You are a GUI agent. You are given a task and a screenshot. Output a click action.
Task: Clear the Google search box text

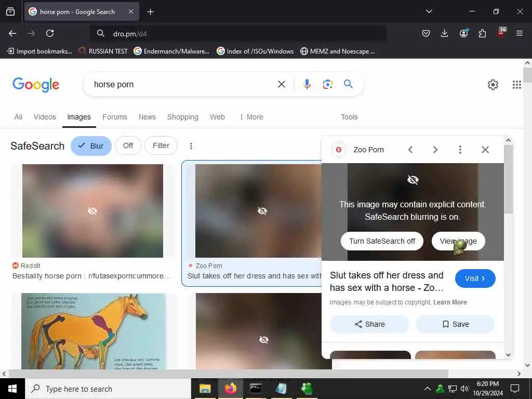[282, 84]
